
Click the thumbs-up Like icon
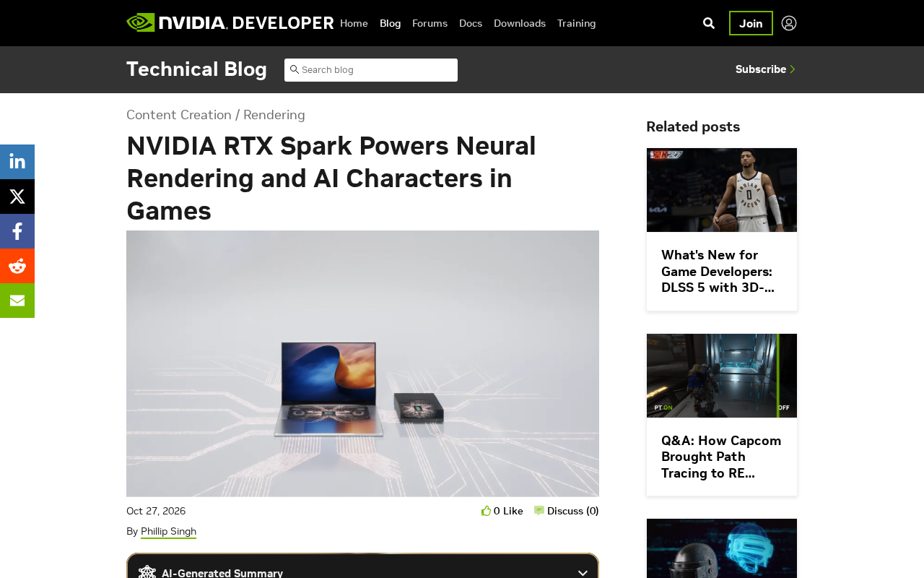point(487,511)
